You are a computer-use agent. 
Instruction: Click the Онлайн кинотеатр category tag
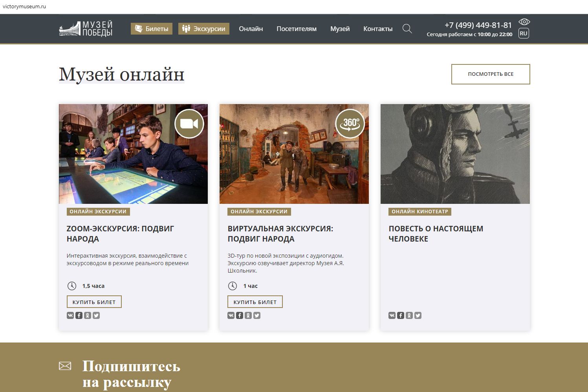(x=420, y=212)
